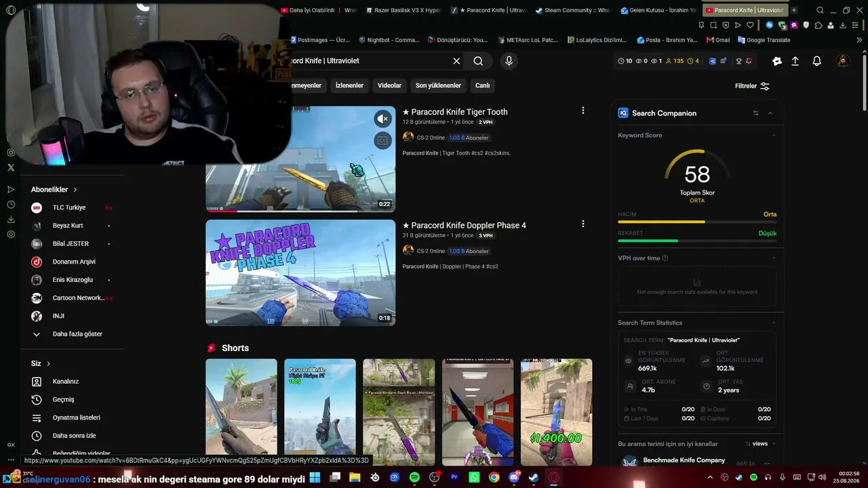868x488 pixels.
Task: Select the İzlenenler filter chip
Action: click(349, 85)
